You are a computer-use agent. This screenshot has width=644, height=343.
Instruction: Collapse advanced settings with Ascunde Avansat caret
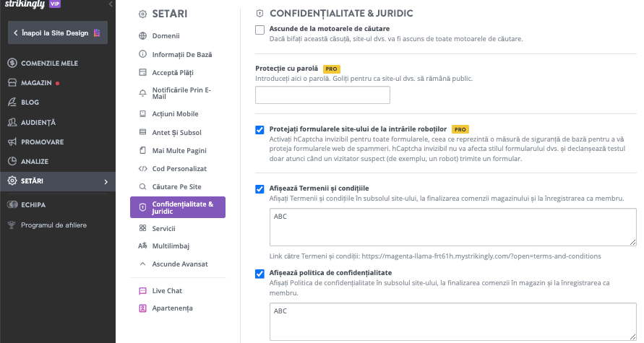point(142,264)
